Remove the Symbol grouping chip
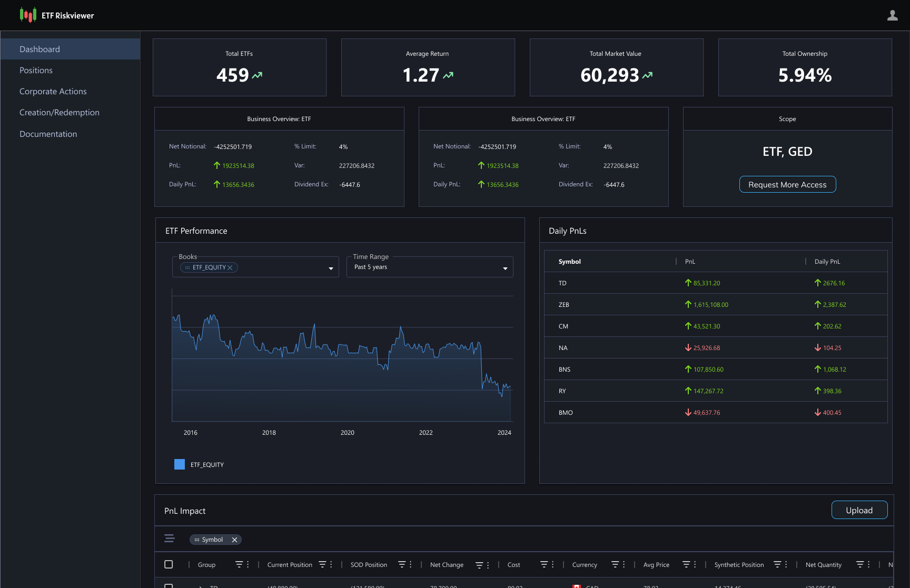Viewport: 910px width, 588px height. tap(234, 540)
